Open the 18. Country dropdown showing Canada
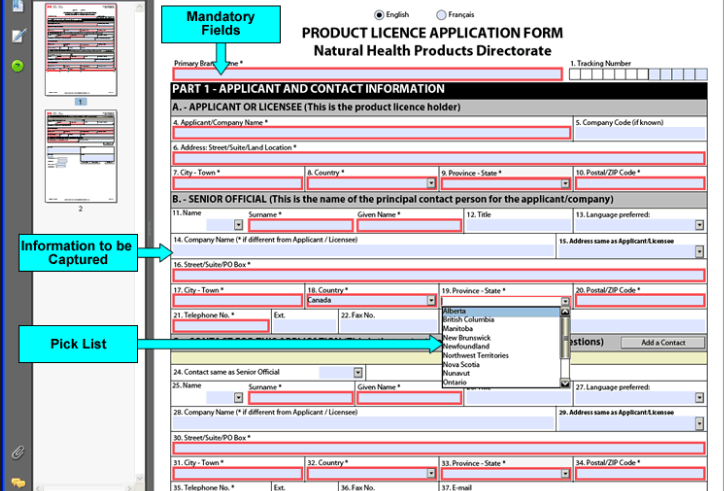Image resolution: width=724 pixels, height=491 pixels. tap(431, 301)
